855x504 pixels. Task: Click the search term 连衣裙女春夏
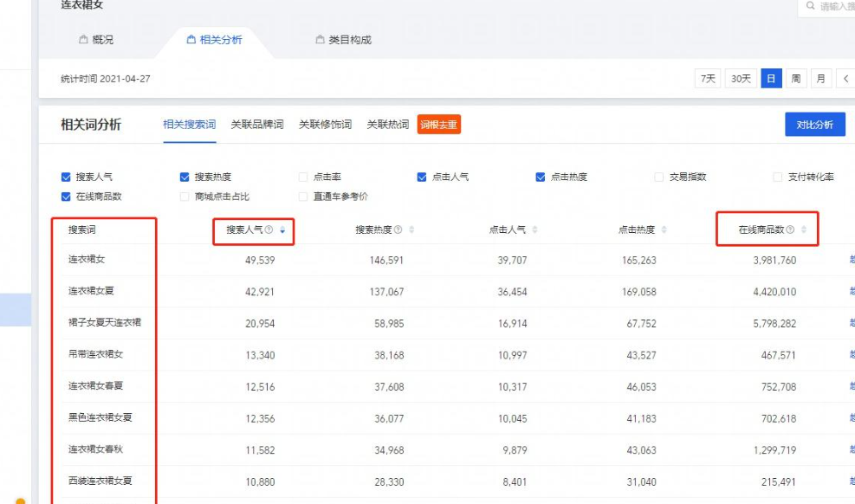pyautogui.click(x=95, y=385)
